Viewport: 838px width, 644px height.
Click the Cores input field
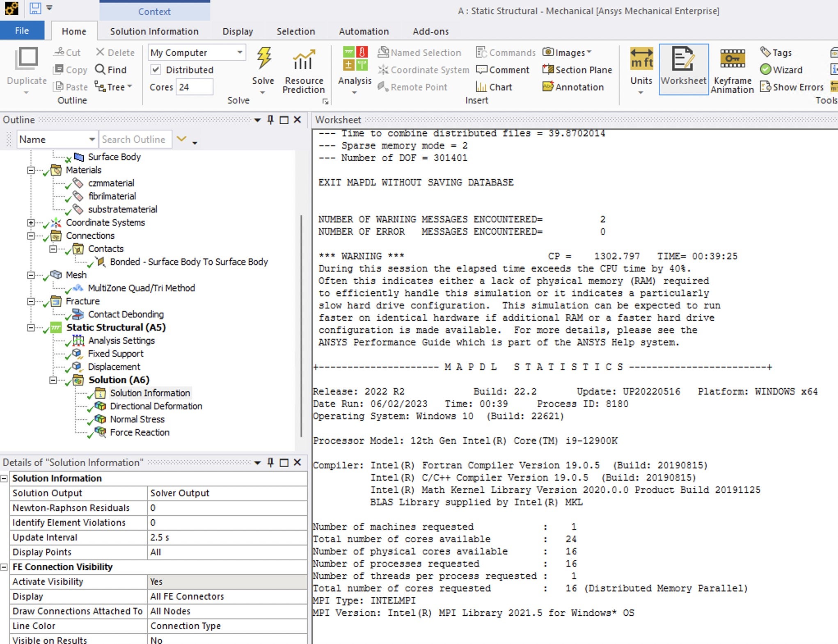pyautogui.click(x=195, y=87)
